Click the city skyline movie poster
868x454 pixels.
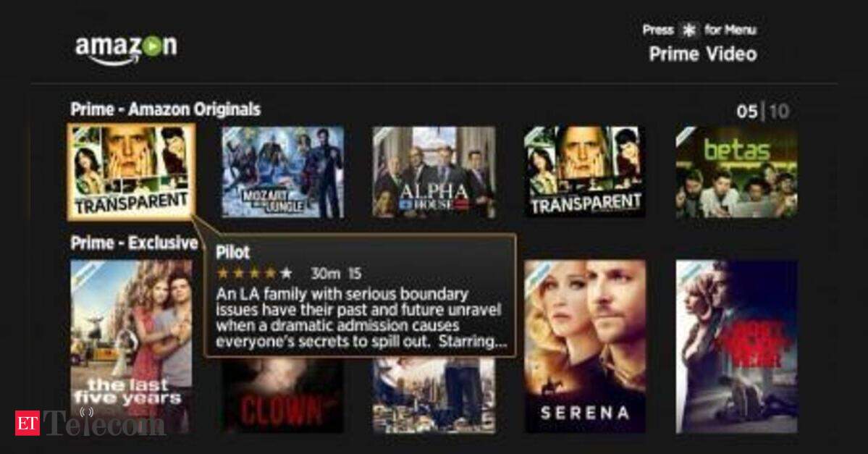(434, 395)
